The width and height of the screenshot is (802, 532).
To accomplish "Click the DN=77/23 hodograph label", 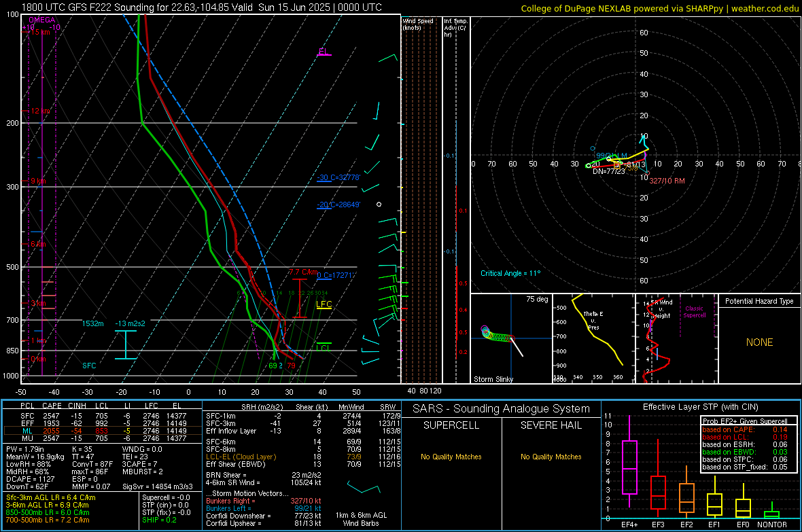I will [609, 171].
